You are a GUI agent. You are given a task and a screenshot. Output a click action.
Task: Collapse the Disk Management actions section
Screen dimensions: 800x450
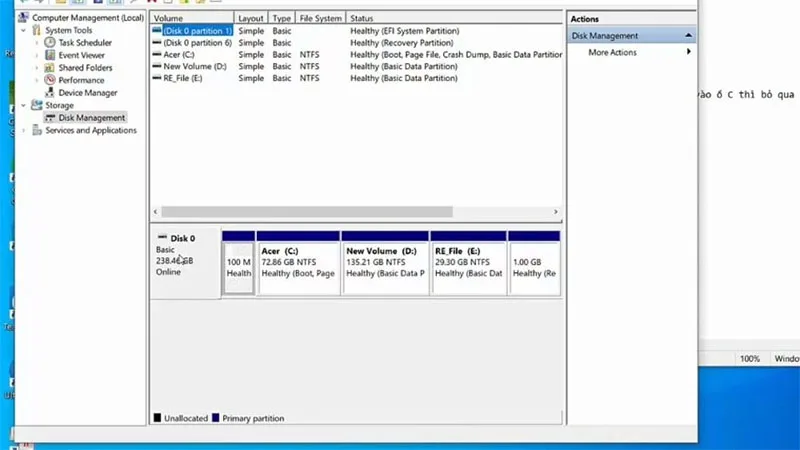pos(688,36)
